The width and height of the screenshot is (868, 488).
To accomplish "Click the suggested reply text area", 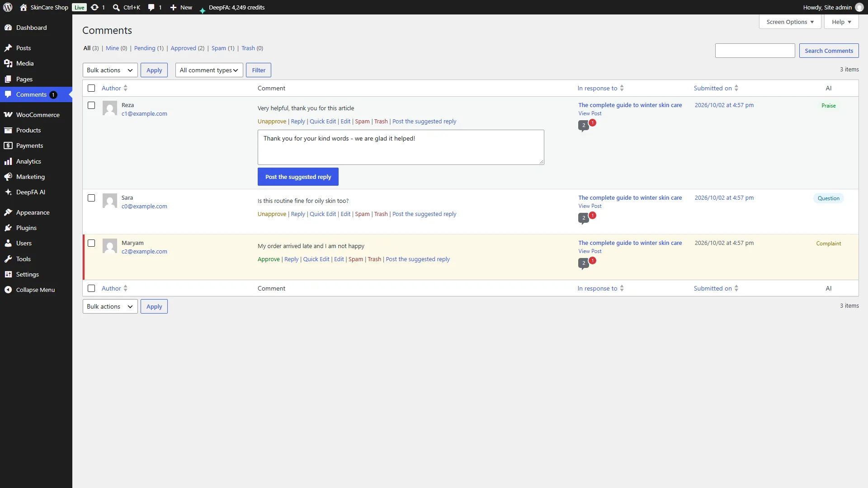I will (401, 147).
